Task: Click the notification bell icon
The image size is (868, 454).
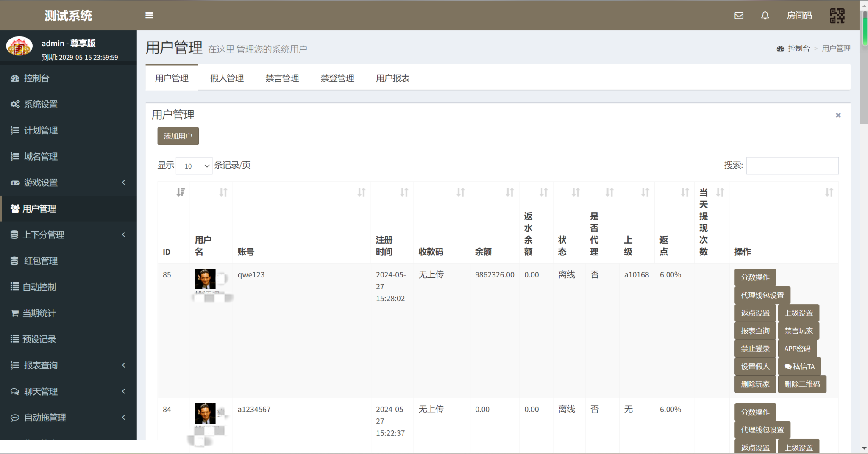Action: 765,16
